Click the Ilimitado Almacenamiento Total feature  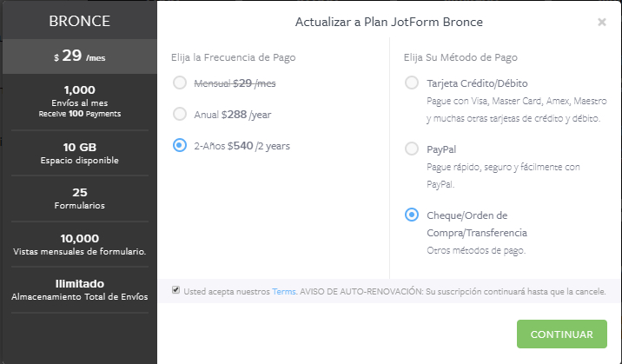click(79, 289)
